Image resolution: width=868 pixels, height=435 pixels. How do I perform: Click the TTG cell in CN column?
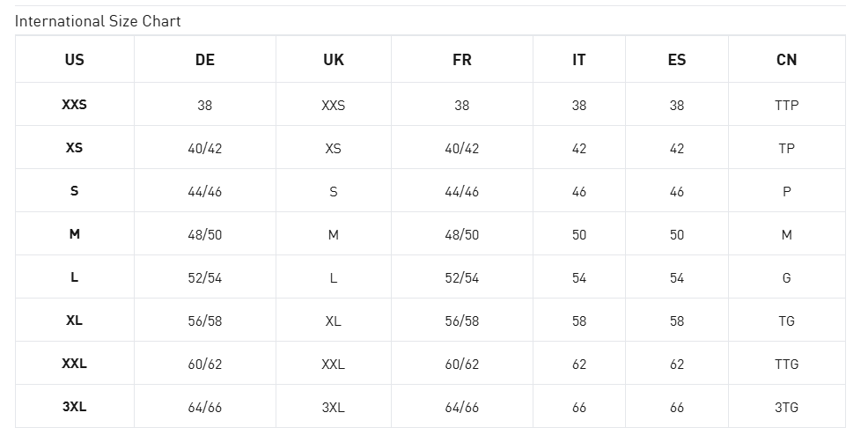click(x=787, y=364)
